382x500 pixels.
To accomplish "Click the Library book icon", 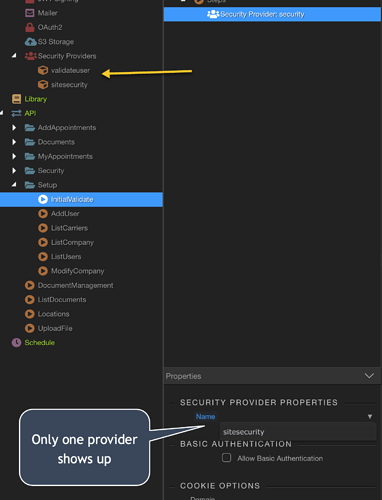I will pyautogui.click(x=16, y=99).
